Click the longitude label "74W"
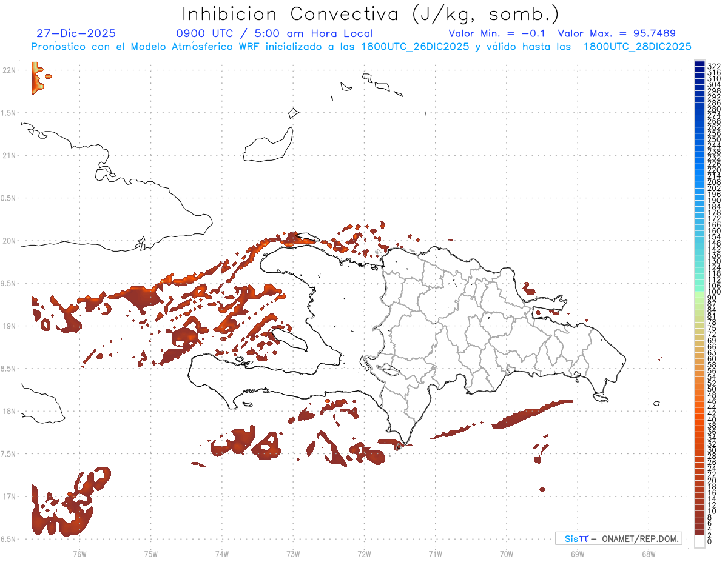This screenshot has width=728, height=562. pyautogui.click(x=221, y=554)
